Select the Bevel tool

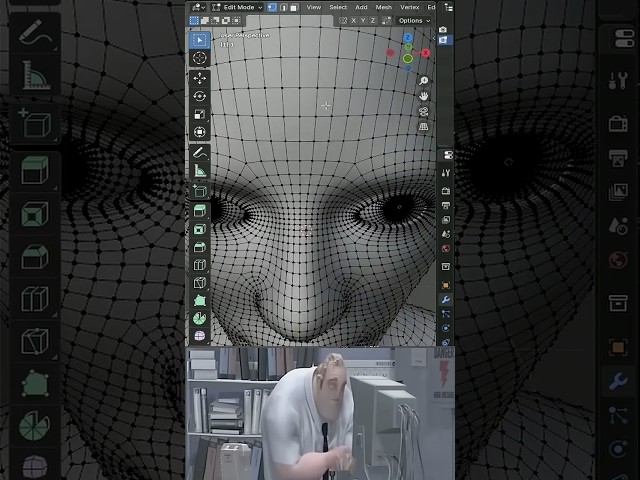(200, 247)
